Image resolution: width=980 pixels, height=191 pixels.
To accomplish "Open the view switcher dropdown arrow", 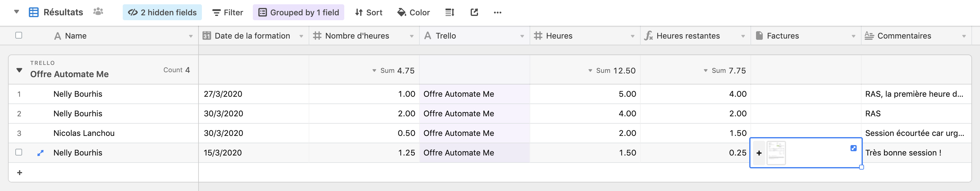I will 16,12.
